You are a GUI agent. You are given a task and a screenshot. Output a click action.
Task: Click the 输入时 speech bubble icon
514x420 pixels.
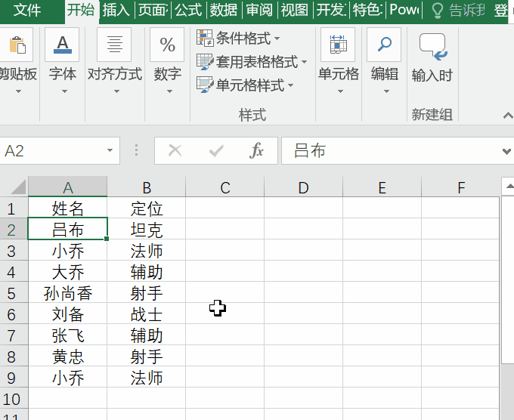coord(433,47)
